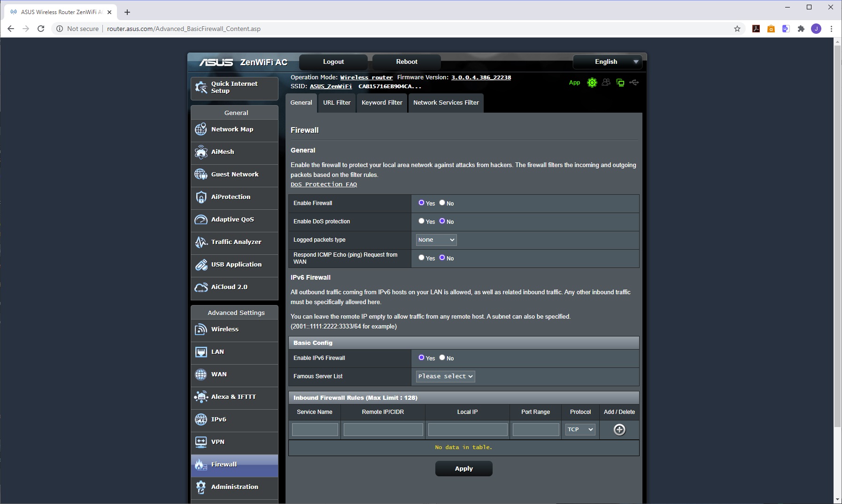Open the Traffic Analyzer icon
This screenshot has width=842, height=504.
point(201,242)
